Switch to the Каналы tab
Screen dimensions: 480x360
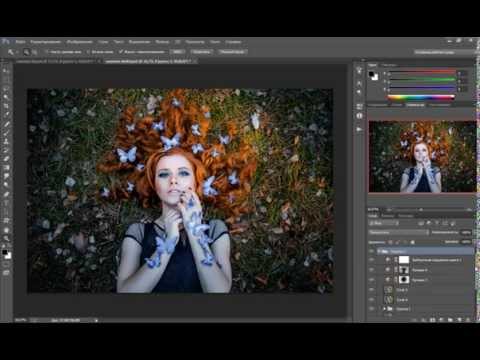[387, 216]
